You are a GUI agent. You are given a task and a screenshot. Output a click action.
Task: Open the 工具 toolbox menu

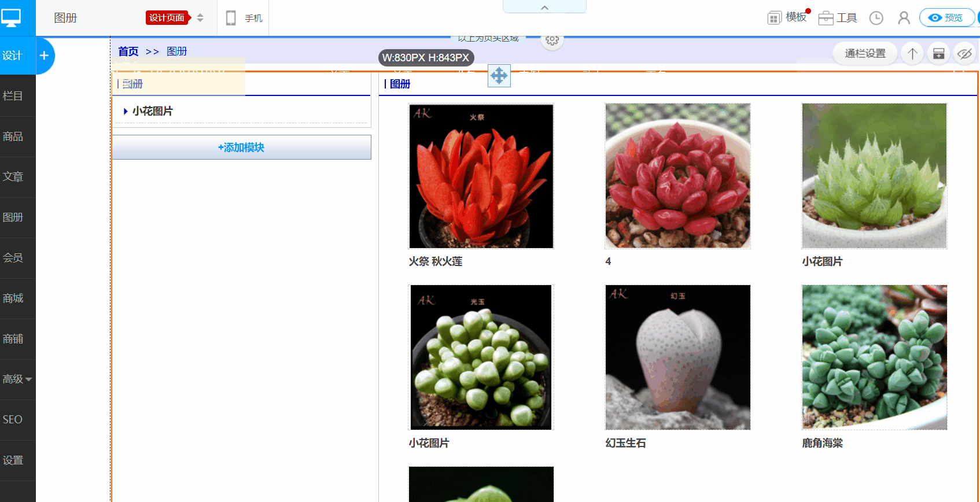click(838, 18)
